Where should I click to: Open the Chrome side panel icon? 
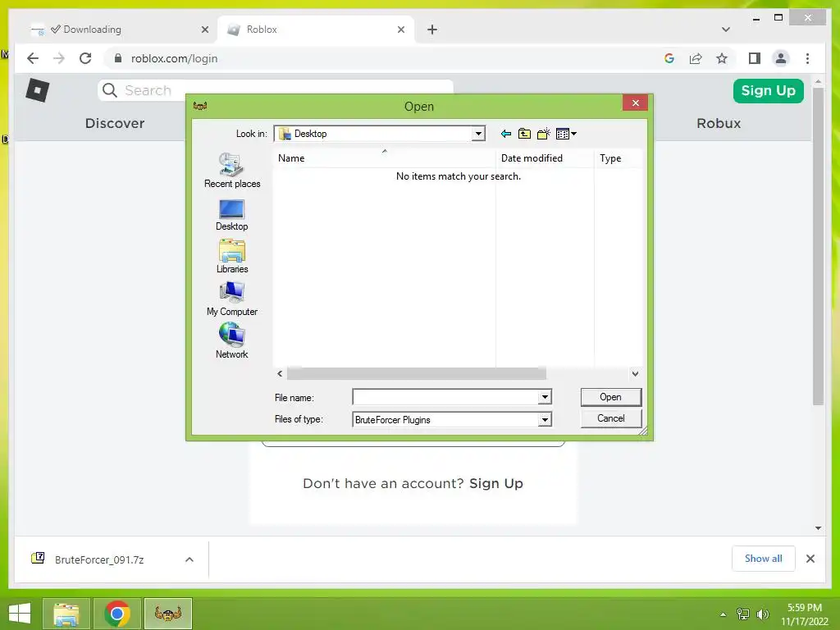coord(755,58)
